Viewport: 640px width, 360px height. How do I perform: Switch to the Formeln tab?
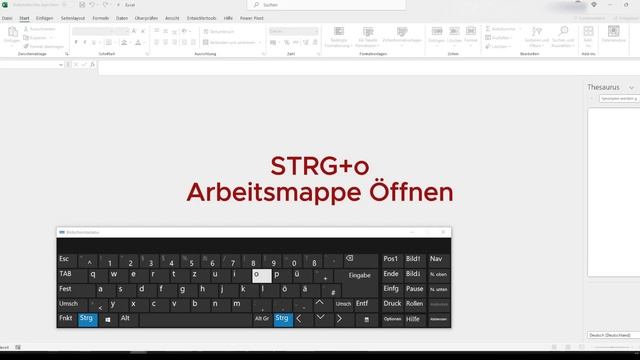tap(100, 18)
